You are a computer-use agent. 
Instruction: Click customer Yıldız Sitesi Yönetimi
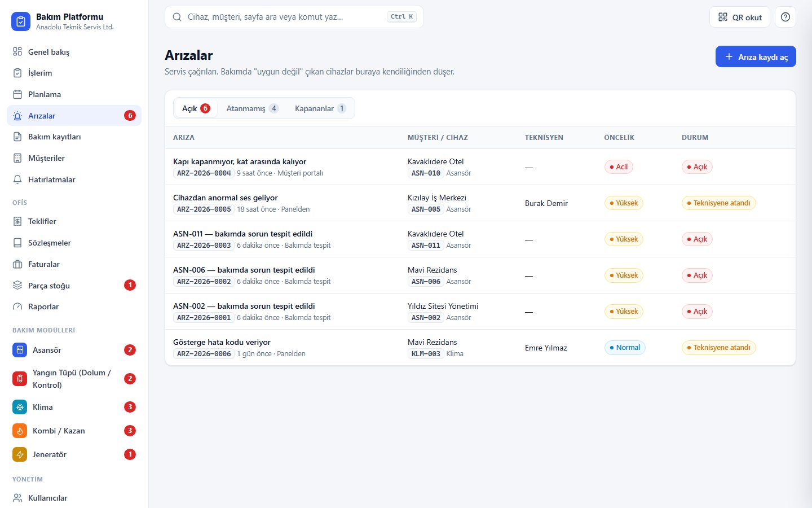point(443,306)
